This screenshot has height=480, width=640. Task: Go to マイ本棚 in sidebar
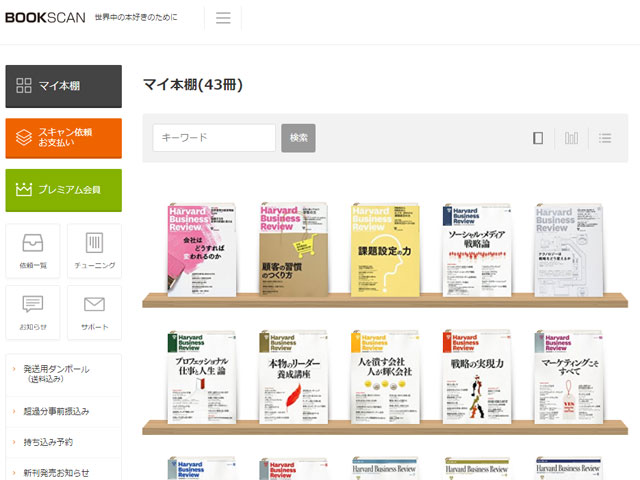pos(63,86)
